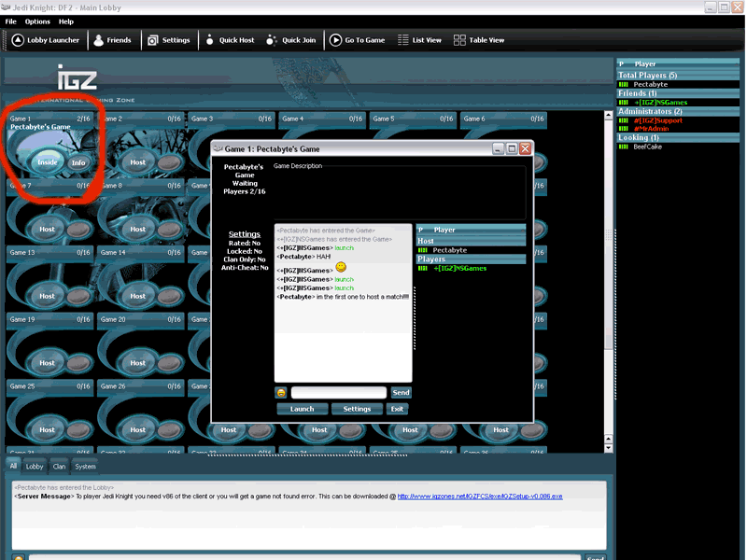The height and width of the screenshot is (560, 747).
Task: Host a match on Game 14
Action: 137,296
